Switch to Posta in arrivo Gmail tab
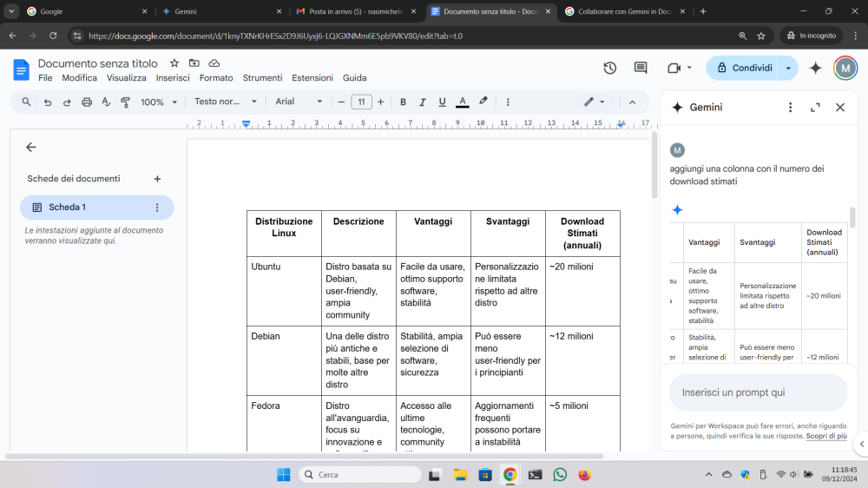The image size is (868, 488). point(355,11)
